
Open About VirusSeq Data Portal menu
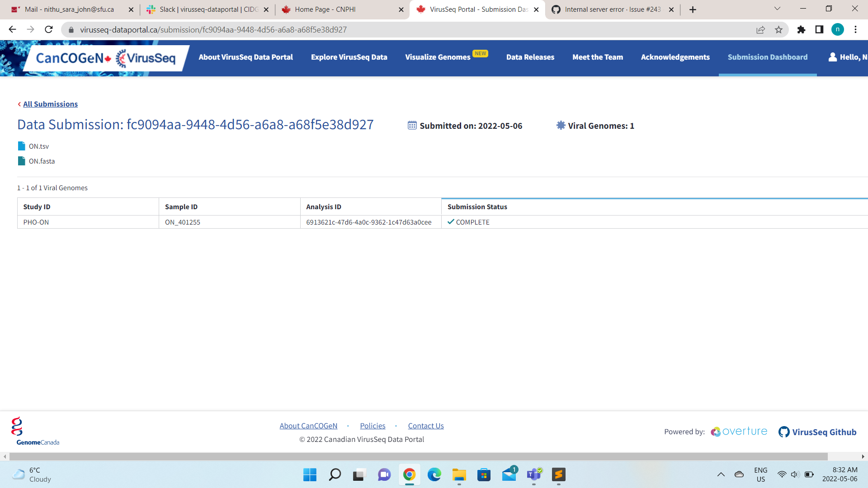tap(245, 57)
